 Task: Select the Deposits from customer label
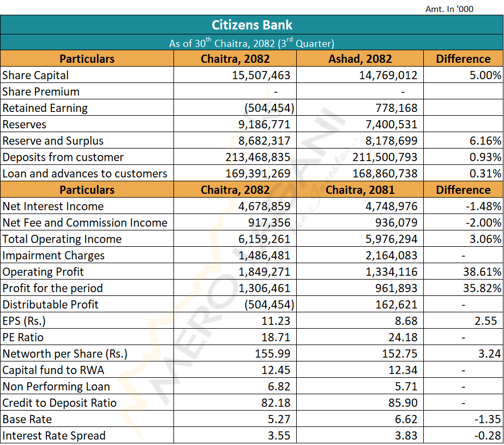click(x=63, y=157)
